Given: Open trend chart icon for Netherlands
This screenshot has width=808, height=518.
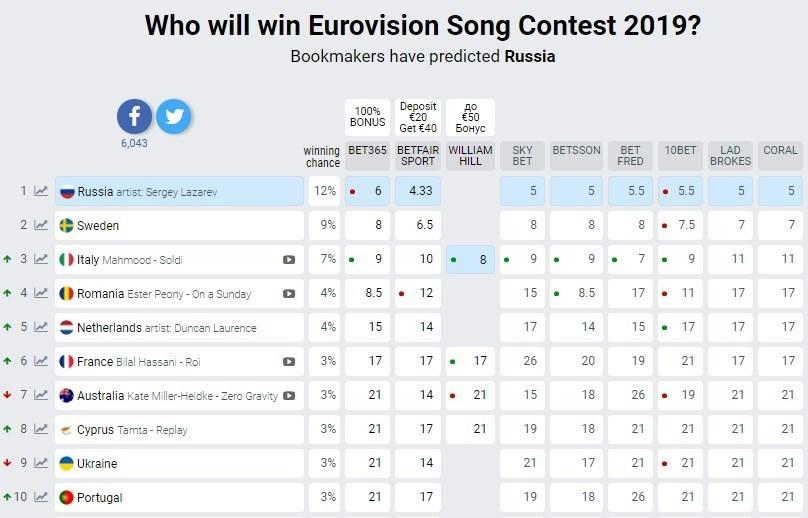Looking at the screenshot, I should 41,327.
